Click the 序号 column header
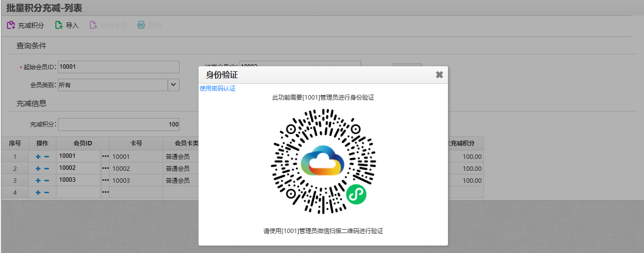The image size is (644, 253). (15, 143)
